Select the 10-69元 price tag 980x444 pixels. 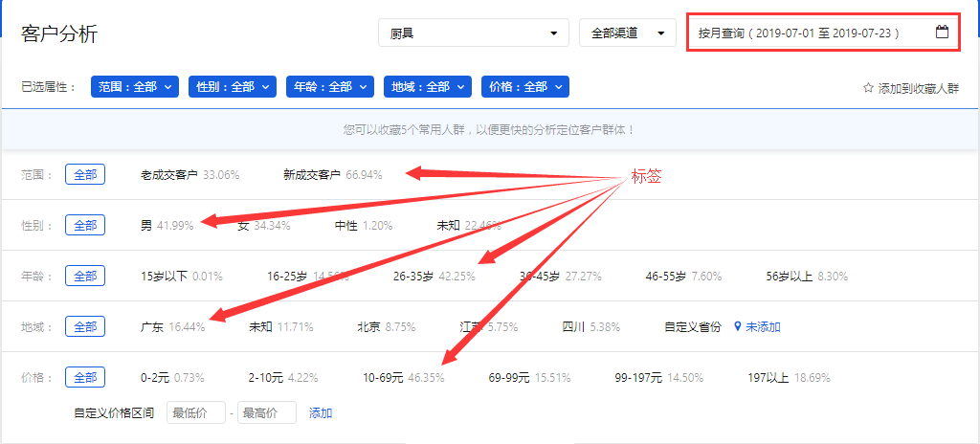coord(404,378)
